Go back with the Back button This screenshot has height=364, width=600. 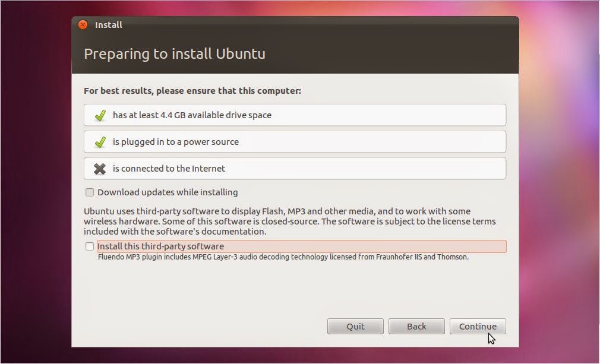coord(416,326)
